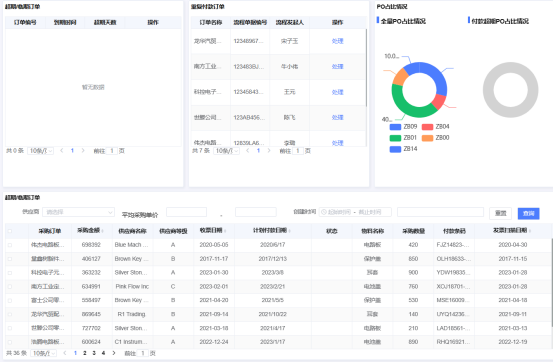Viewport: 554px width, 363px height.
Task: Check the row for Pink Flow Inc
Action: (10, 287)
